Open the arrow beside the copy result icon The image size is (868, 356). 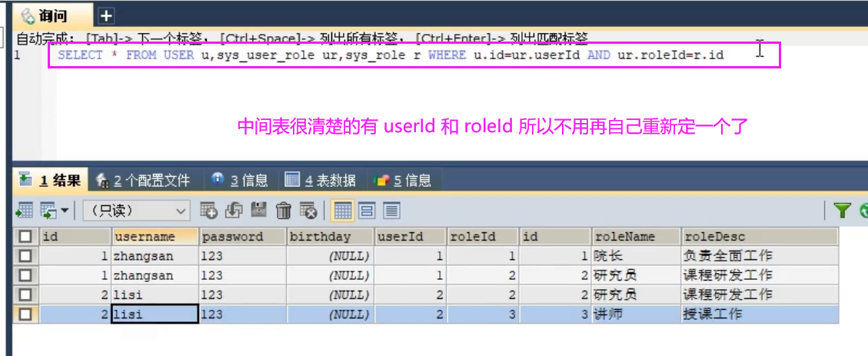tap(65, 211)
